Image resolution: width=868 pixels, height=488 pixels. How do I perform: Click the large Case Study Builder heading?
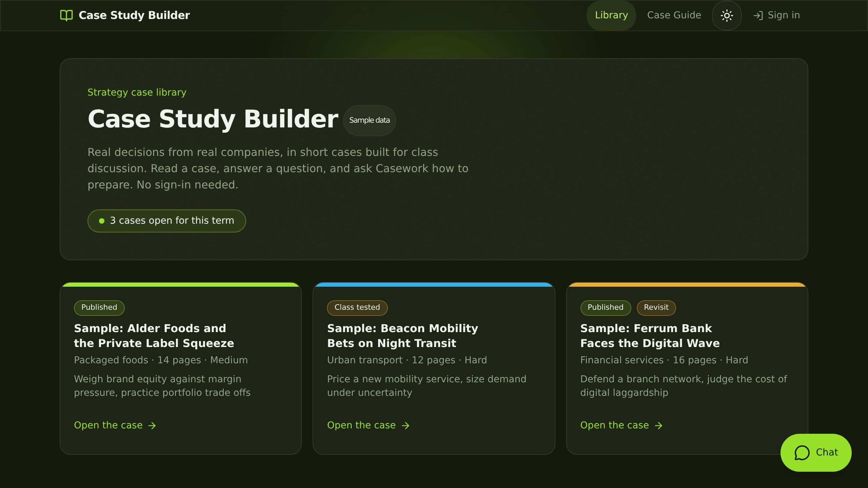[213, 119]
